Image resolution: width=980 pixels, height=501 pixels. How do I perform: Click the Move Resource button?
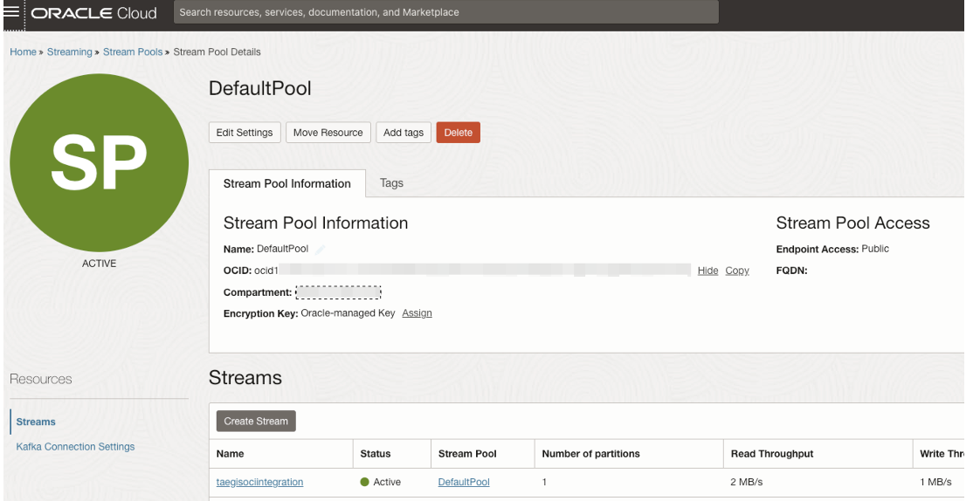328,133
